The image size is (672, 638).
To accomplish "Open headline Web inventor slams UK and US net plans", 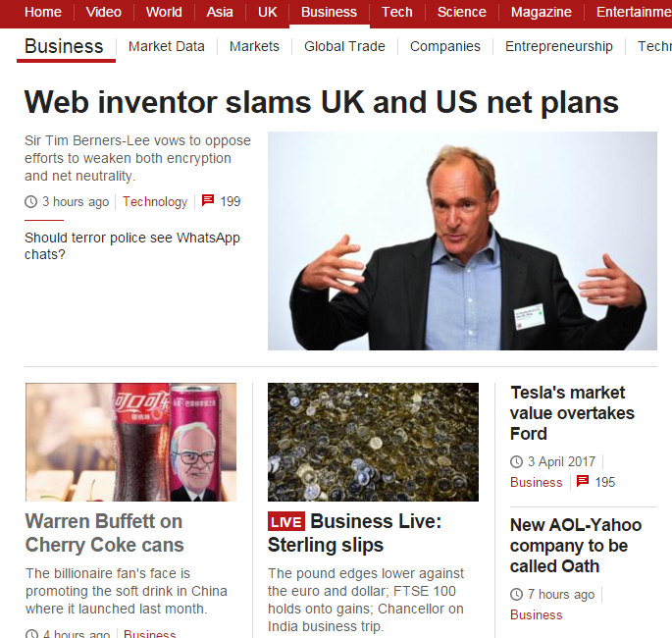I will (322, 102).
